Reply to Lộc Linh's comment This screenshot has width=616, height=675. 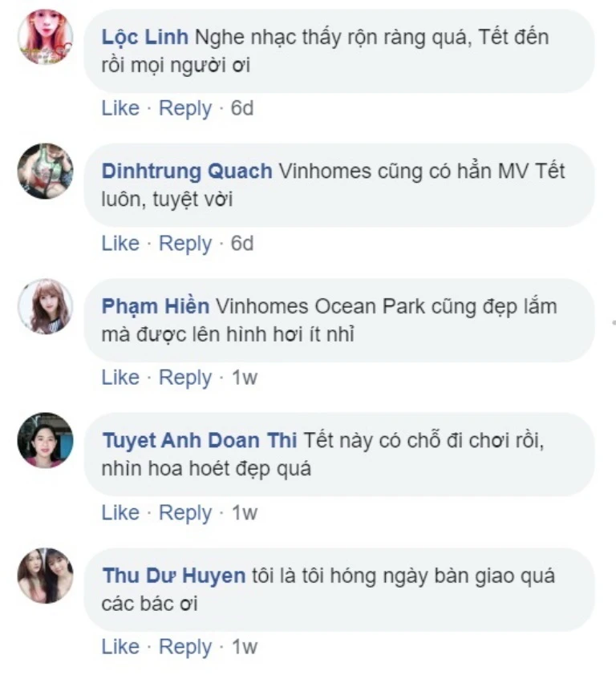click(x=185, y=108)
